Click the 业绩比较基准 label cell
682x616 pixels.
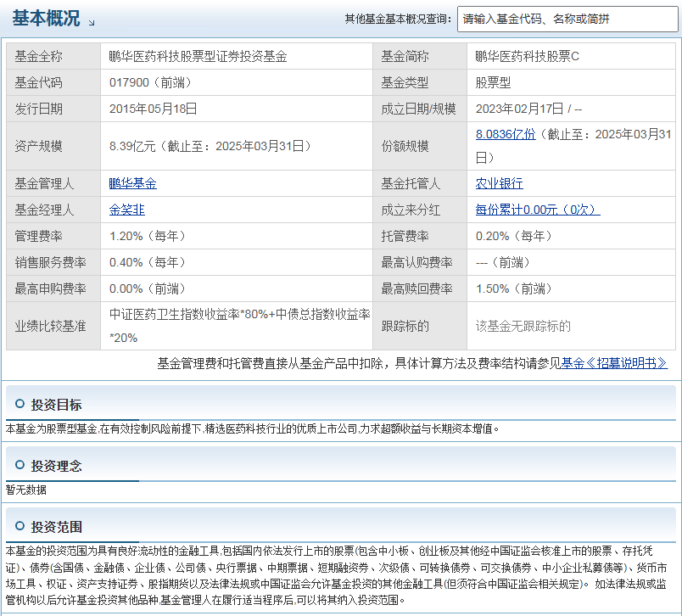(53, 326)
